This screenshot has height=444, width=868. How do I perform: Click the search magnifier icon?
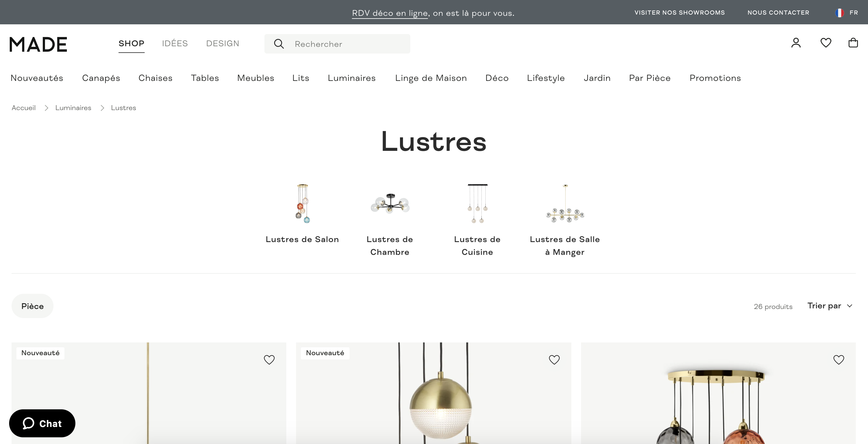click(x=279, y=44)
